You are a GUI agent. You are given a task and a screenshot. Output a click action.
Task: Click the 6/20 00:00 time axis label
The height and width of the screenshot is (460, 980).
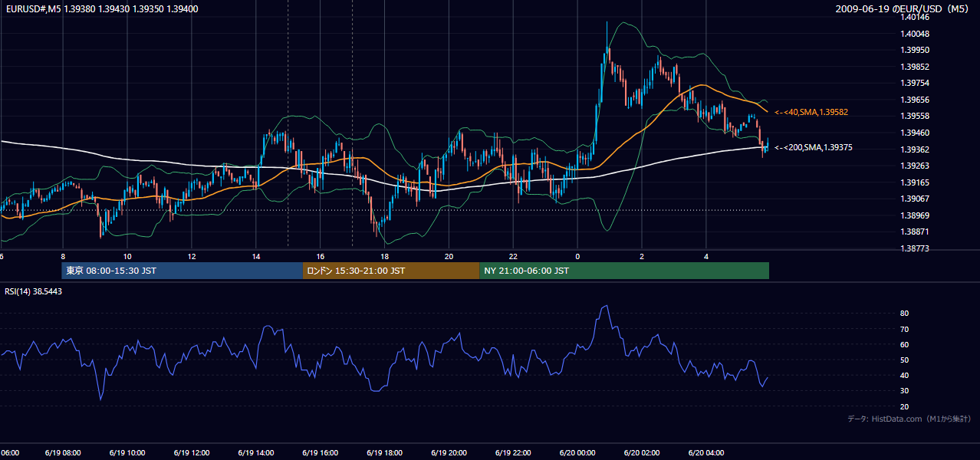(577, 453)
